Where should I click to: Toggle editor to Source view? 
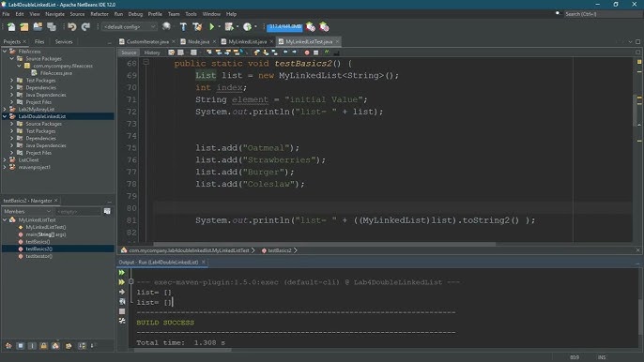pyautogui.click(x=129, y=53)
